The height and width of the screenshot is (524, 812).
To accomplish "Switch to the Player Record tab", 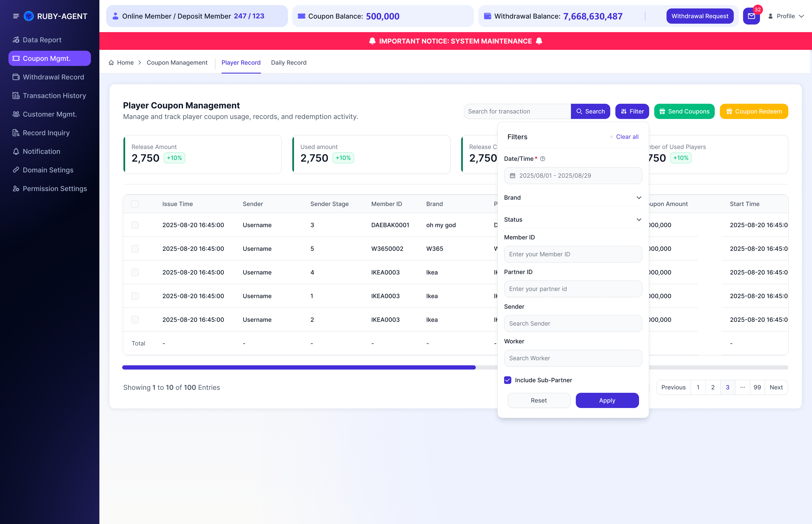I will [241, 63].
